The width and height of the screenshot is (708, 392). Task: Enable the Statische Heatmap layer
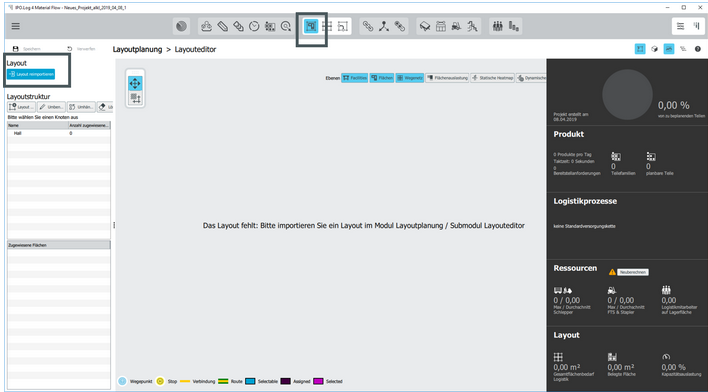(492, 78)
